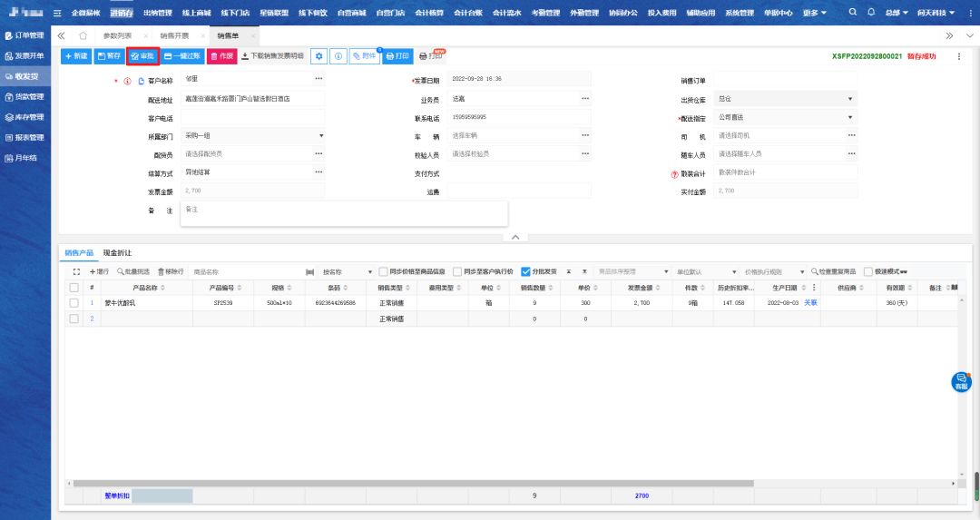This screenshot has height=520, width=980.
Task: Click the three-dot more options icon
Action: tap(959, 56)
